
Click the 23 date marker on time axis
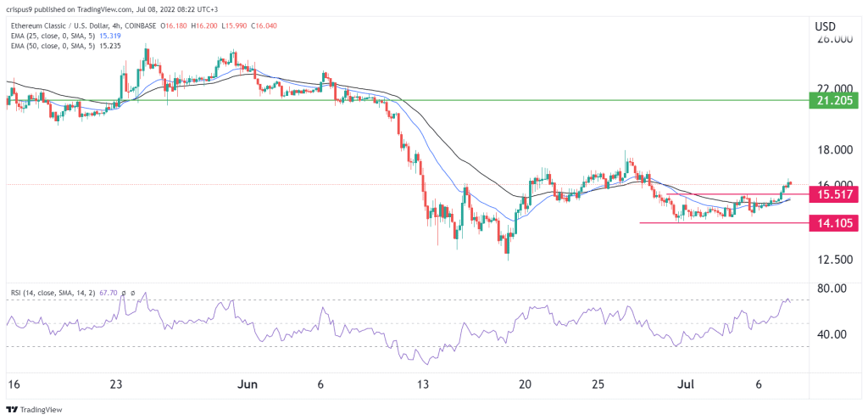click(x=117, y=384)
